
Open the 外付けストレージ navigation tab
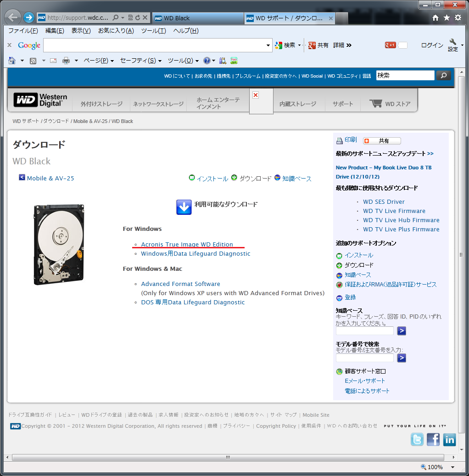(x=102, y=104)
